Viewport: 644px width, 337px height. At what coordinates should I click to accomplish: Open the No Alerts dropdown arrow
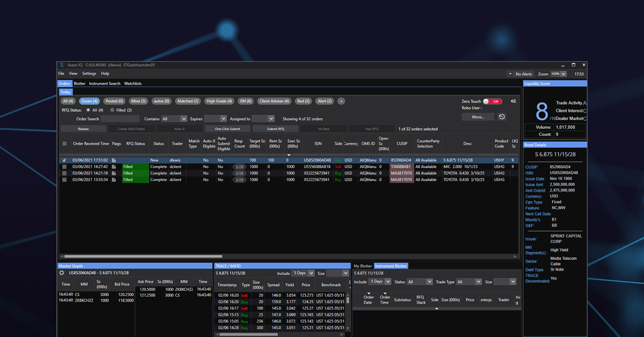pyautogui.click(x=510, y=74)
